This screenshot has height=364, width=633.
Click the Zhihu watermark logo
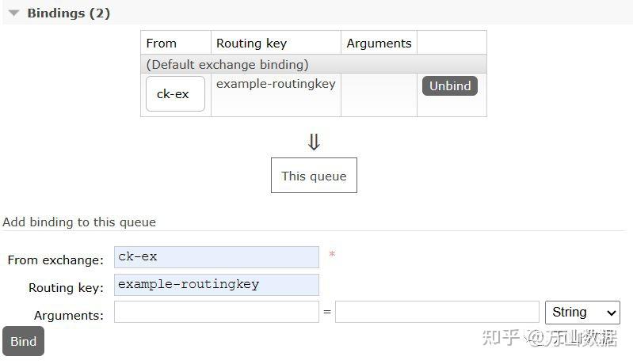click(x=504, y=338)
